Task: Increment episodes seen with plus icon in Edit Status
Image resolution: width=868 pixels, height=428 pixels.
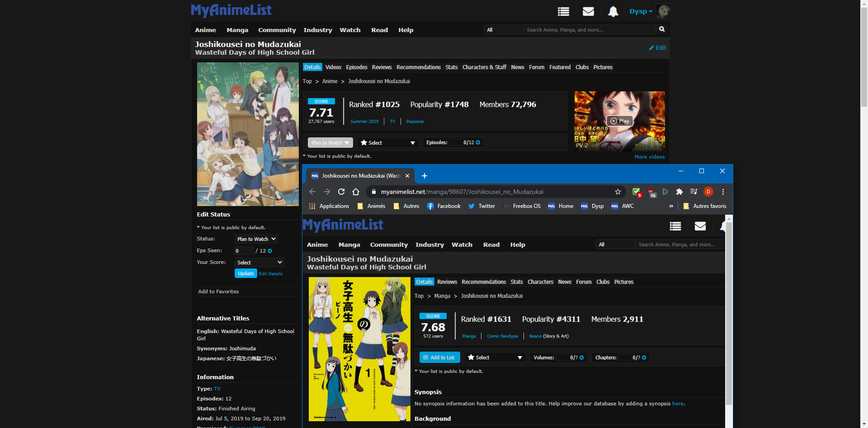Action: click(x=270, y=251)
